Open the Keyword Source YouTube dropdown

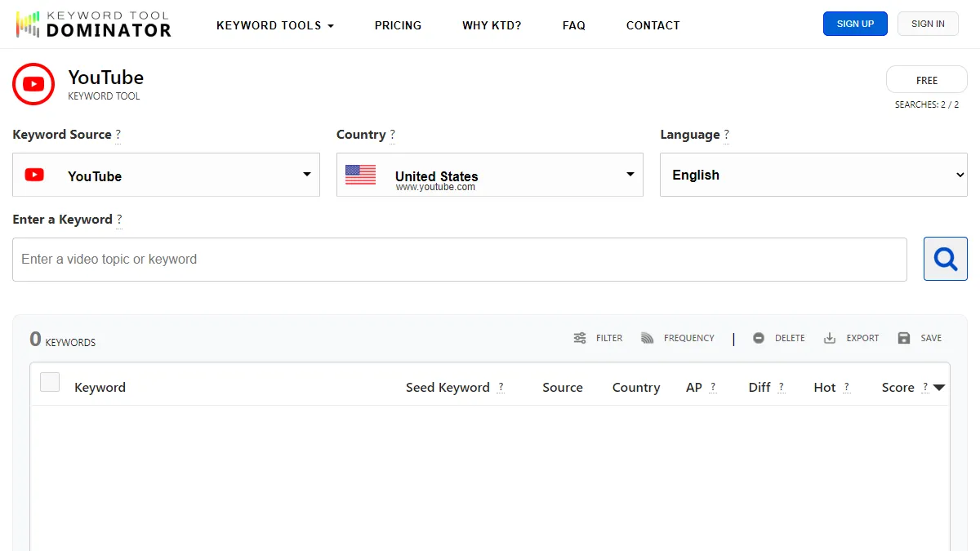coord(166,175)
